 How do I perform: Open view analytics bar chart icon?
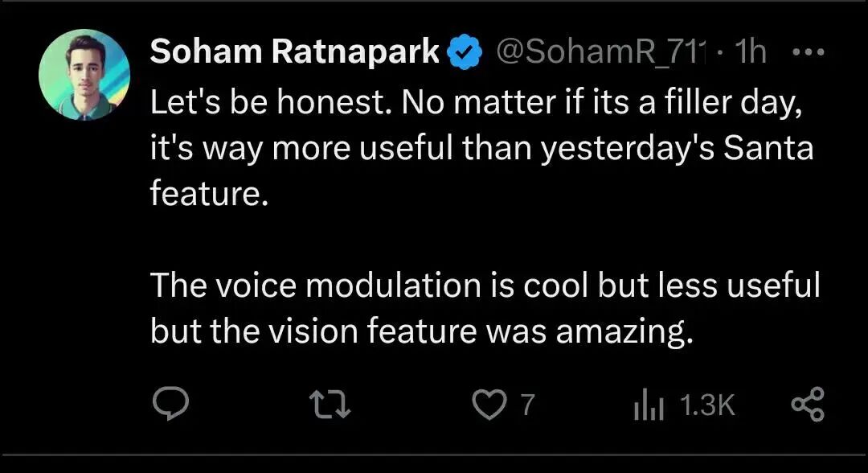coord(648,405)
